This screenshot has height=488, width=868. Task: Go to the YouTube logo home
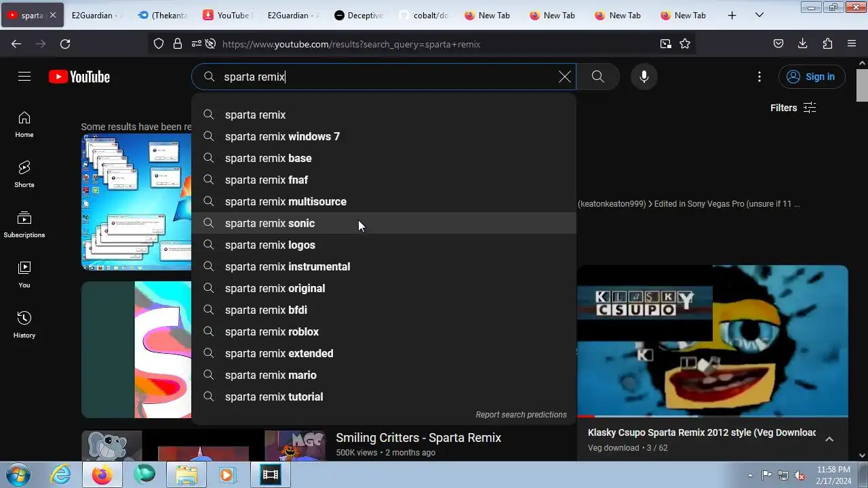(79, 77)
